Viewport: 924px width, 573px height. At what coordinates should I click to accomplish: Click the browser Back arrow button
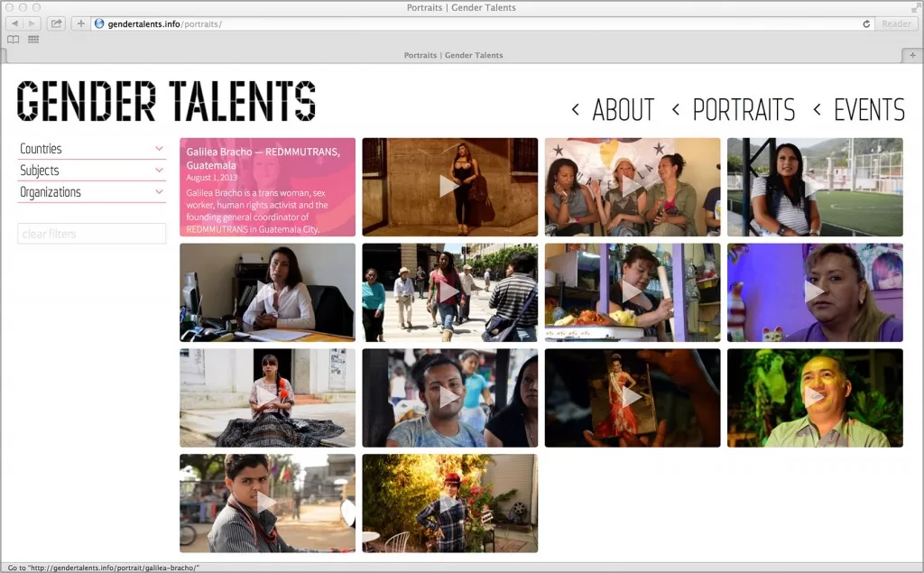pyautogui.click(x=15, y=23)
